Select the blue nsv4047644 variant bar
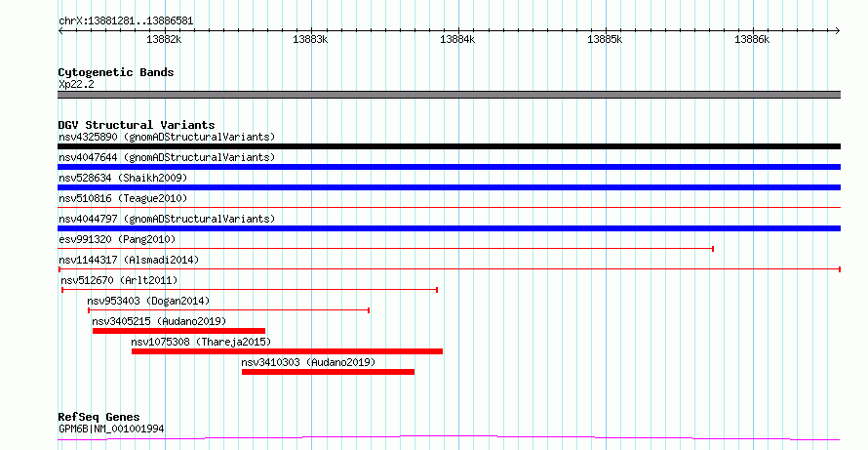This screenshot has height=450, width=868. point(449,167)
